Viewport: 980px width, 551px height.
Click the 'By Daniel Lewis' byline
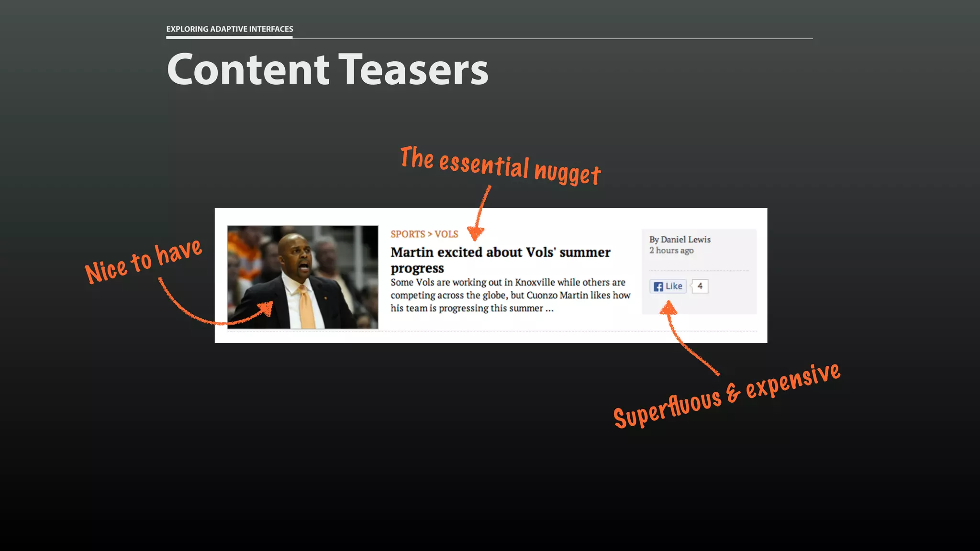pyautogui.click(x=680, y=239)
